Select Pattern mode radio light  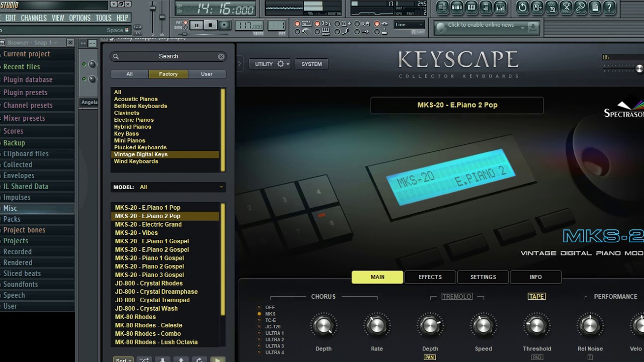pos(186,23)
